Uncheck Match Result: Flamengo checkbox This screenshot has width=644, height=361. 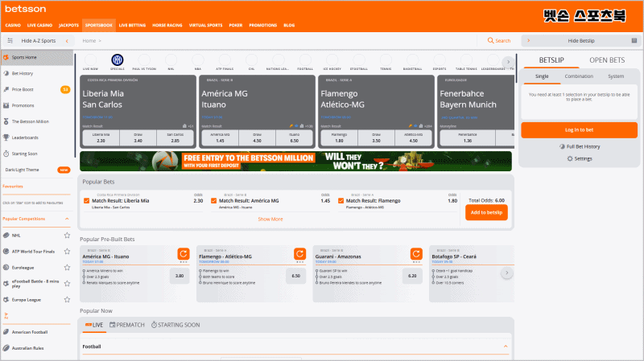[x=341, y=201]
